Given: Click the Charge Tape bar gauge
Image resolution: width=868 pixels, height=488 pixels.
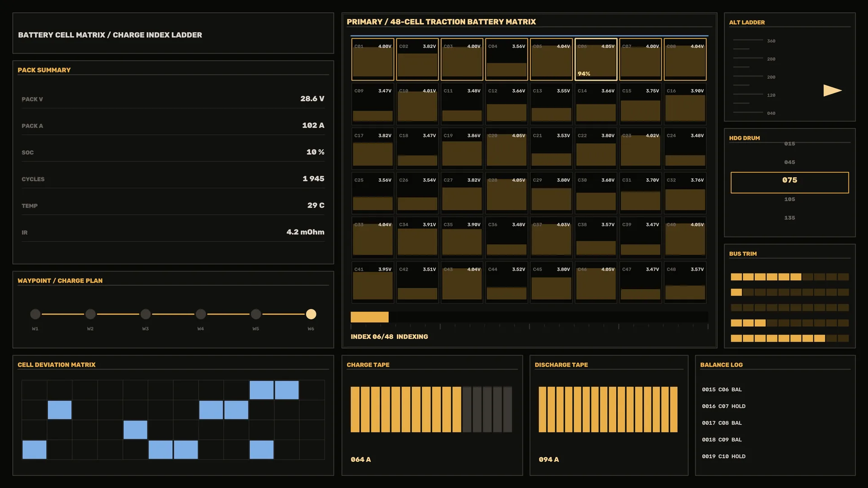Looking at the screenshot, I should click(x=431, y=409).
